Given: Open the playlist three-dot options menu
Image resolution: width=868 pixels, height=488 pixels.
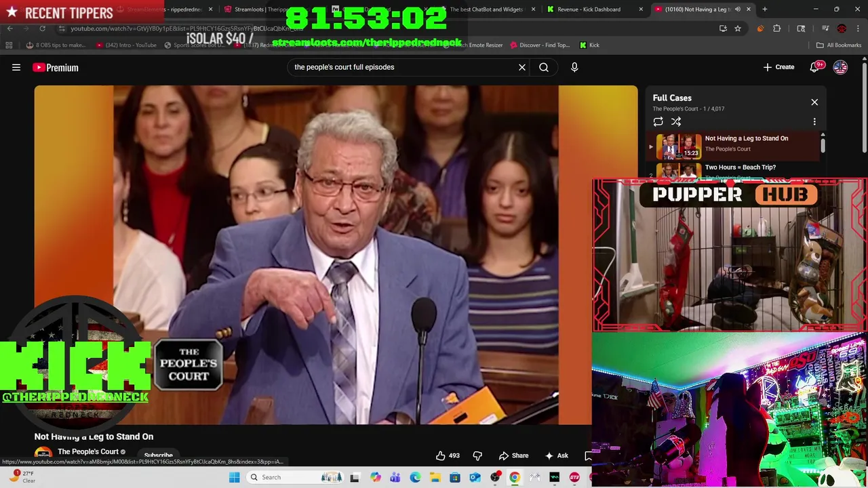Looking at the screenshot, I should pos(814,121).
